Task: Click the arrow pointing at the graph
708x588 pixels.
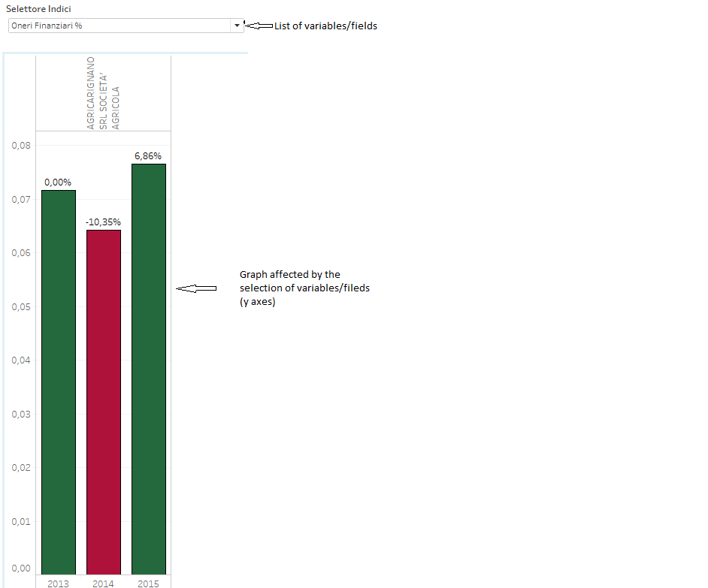Action: 196,288
